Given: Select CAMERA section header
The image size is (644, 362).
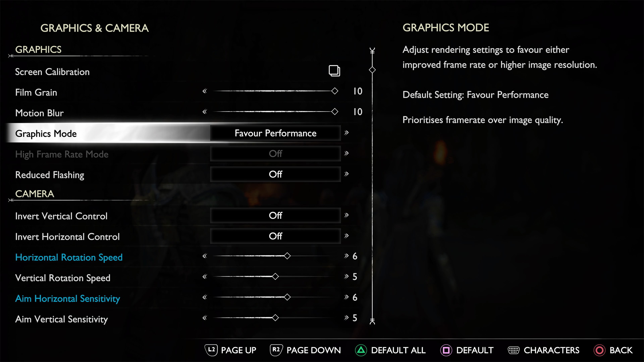Looking at the screenshot, I should (x=34, y=194).
